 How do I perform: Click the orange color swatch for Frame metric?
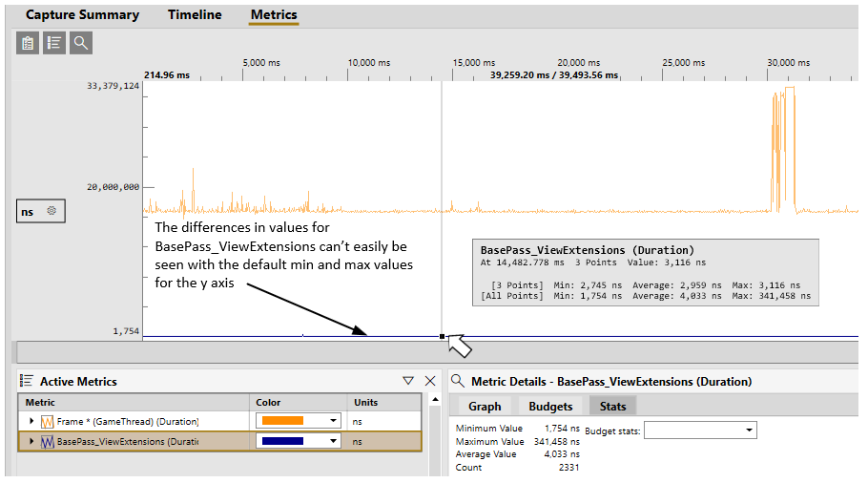click(x=282, y=421)
